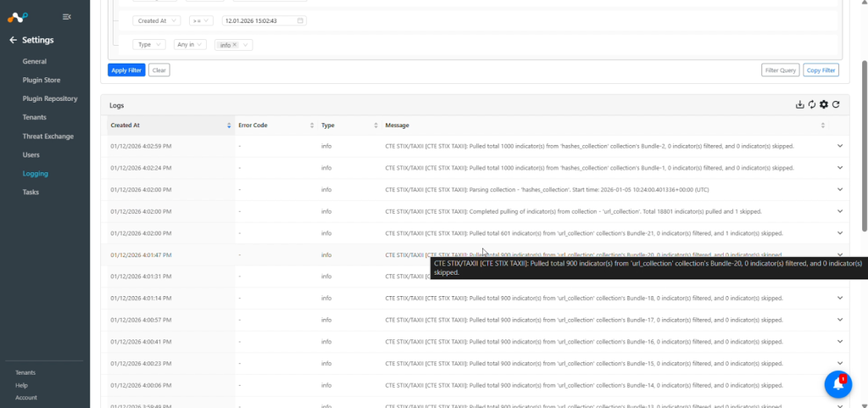Open the Tenants settings menu item

[34, 117]
